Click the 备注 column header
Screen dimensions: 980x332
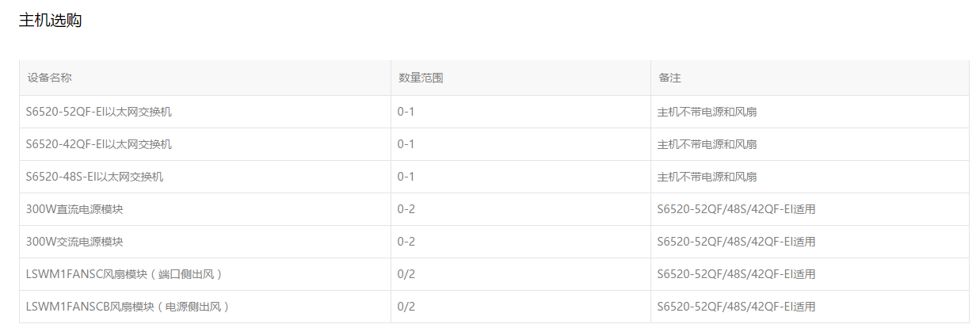point(669,78)
